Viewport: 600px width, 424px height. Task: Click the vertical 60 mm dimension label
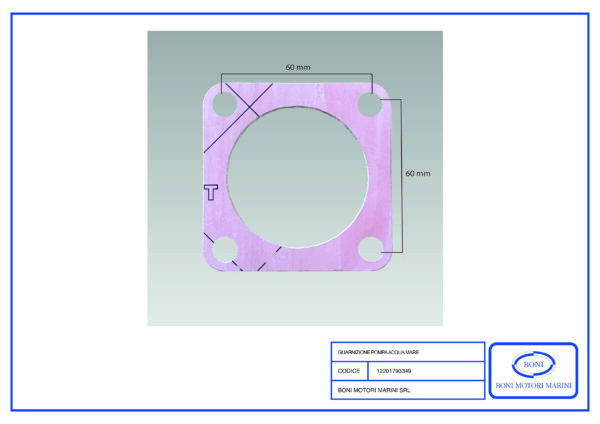click(418, 173)
